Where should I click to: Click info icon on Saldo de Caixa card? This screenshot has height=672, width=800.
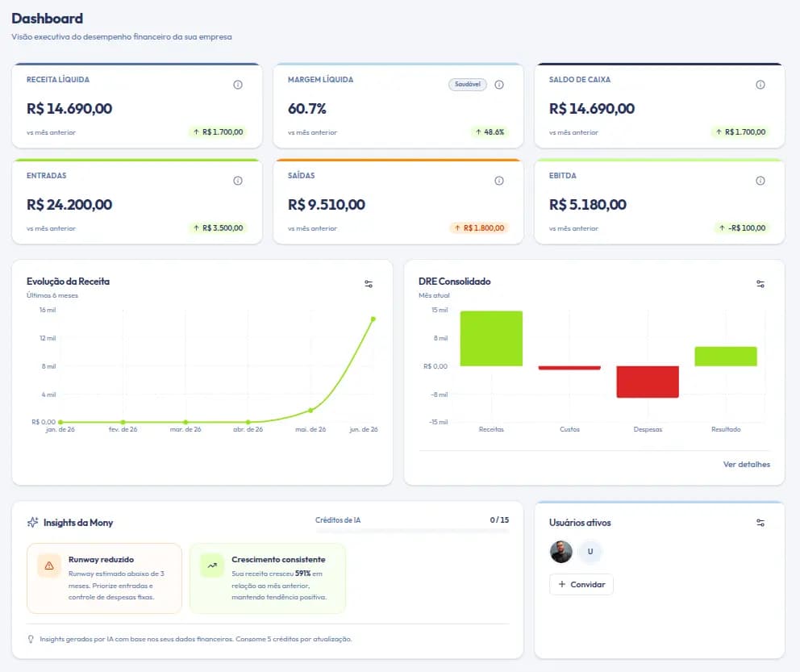click(x=760, y=85)
